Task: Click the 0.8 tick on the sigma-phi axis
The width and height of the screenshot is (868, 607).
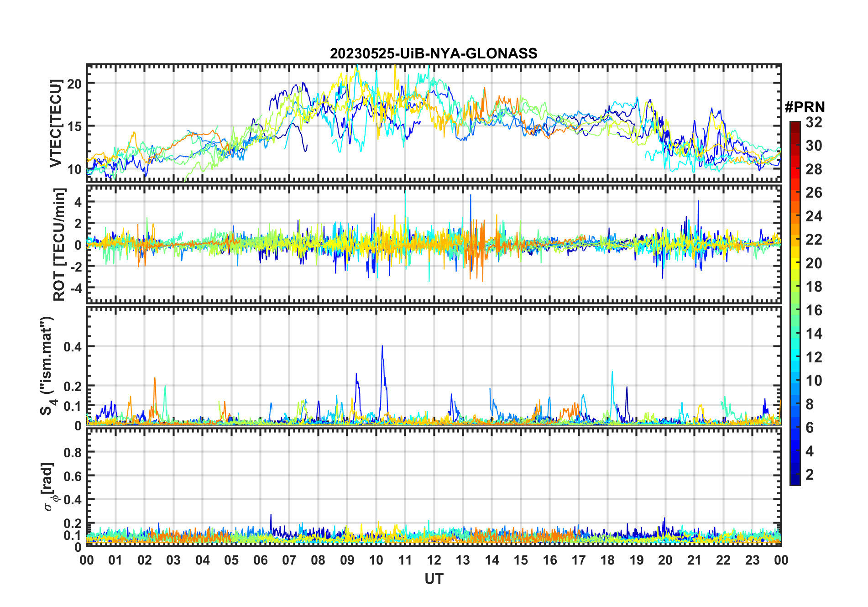Action: (72, 452)
